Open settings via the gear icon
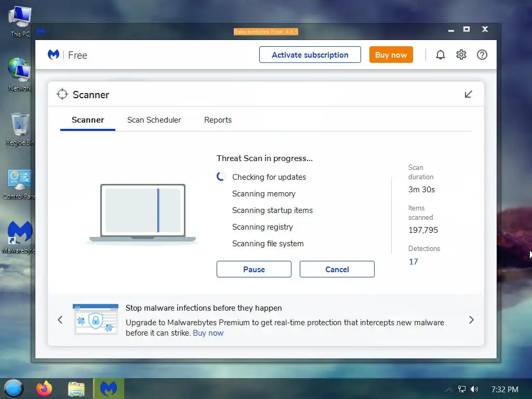Image resolution: width=532 pixels, height=399 pixels. (x=461, y=55)
